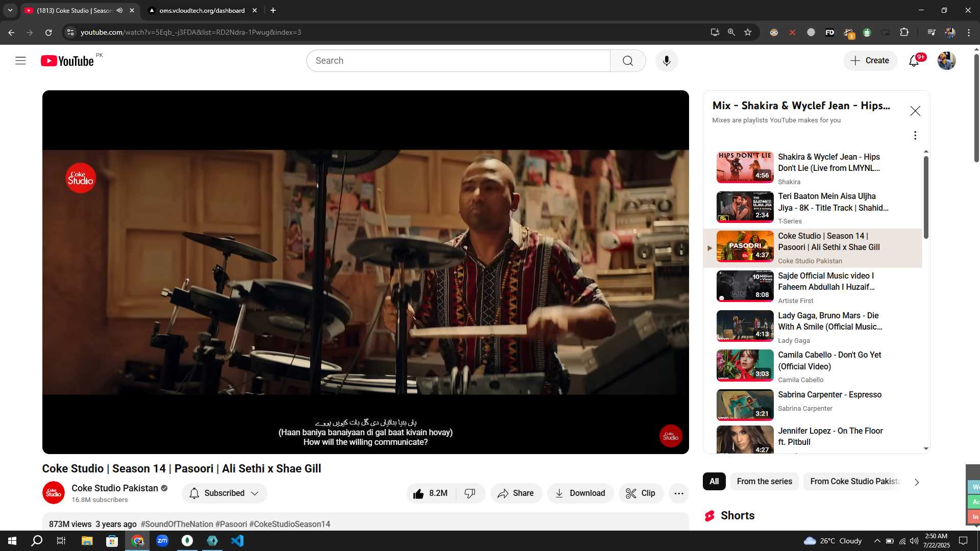The width and height of the screenshot is (980, 551).
Task: Create a clip with Clip button
Action: pyautogui.click(x=641, y=493)
